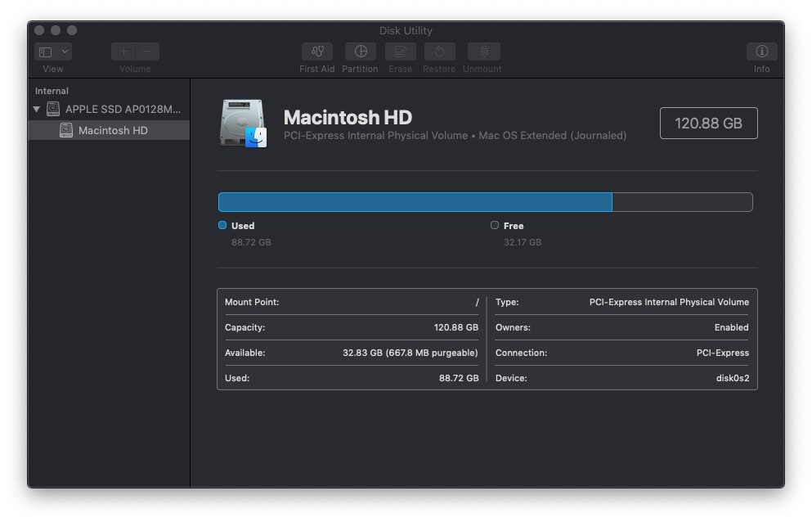Viewport: 812px width, 522px height.
Task: Click the Mac OS Extended (Journaled) subtitle
Action: (552, 136)
